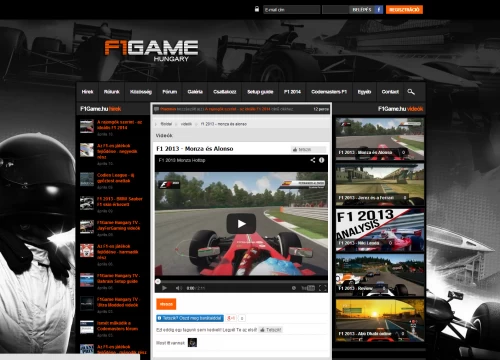The image size is (500, 360).
Task: Click the orange Regisztráció button
Action: point(404,10)
